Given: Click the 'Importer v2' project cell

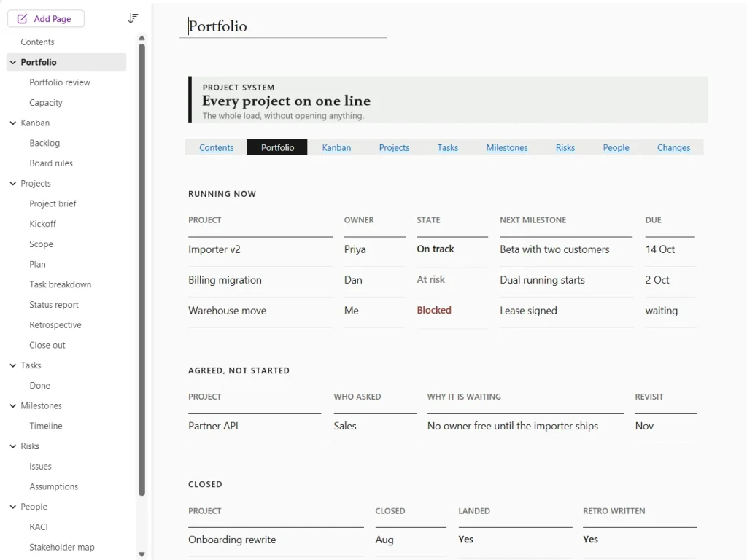Looking at the screenshot, I should 214,249.
